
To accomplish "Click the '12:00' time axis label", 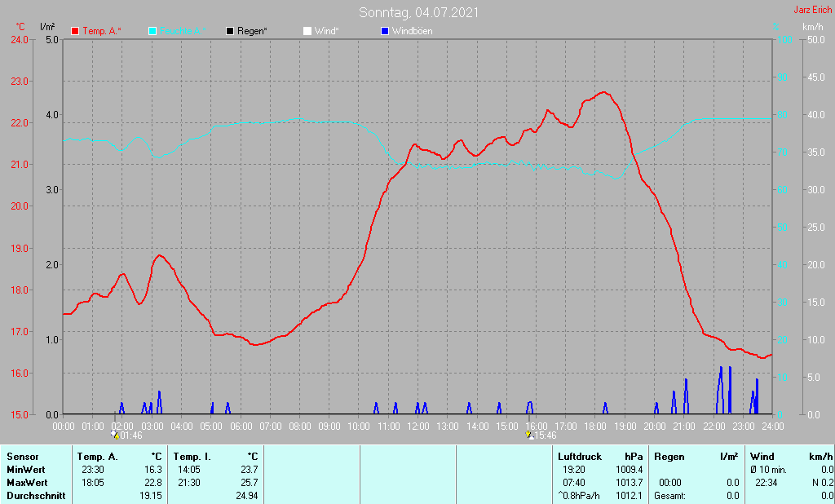I will (418, 427).
